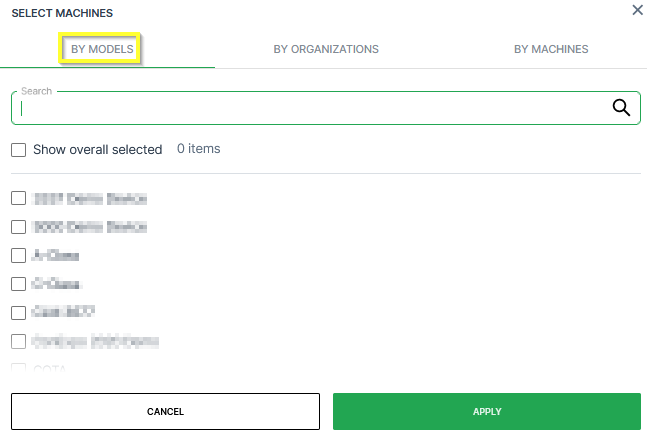647x437 pixels.
Task: Click the magnifying glass search icon
Action: point(620,108)
